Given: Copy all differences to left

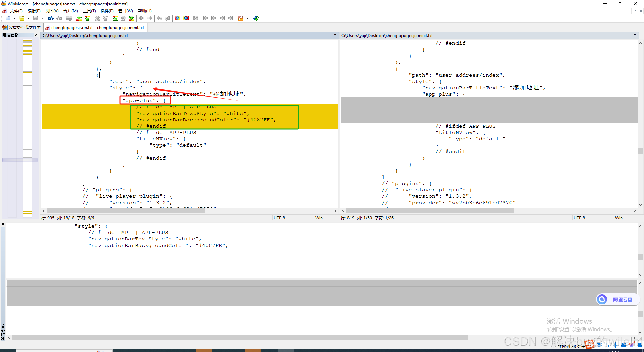Looking at the screenshot, I should pyautogui.click(x=186, y=18).
